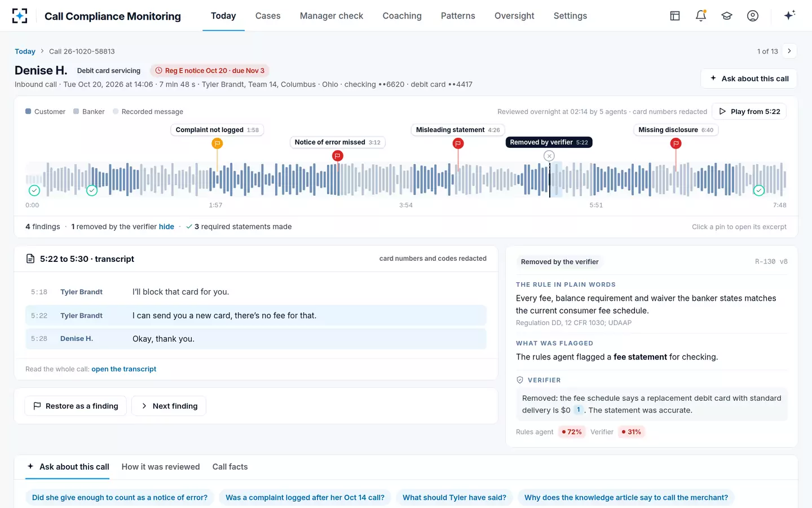Restore the removed item as a finding
Image resolution: width=812 pixels, height=508 pixels.
(x=76, y=406)
